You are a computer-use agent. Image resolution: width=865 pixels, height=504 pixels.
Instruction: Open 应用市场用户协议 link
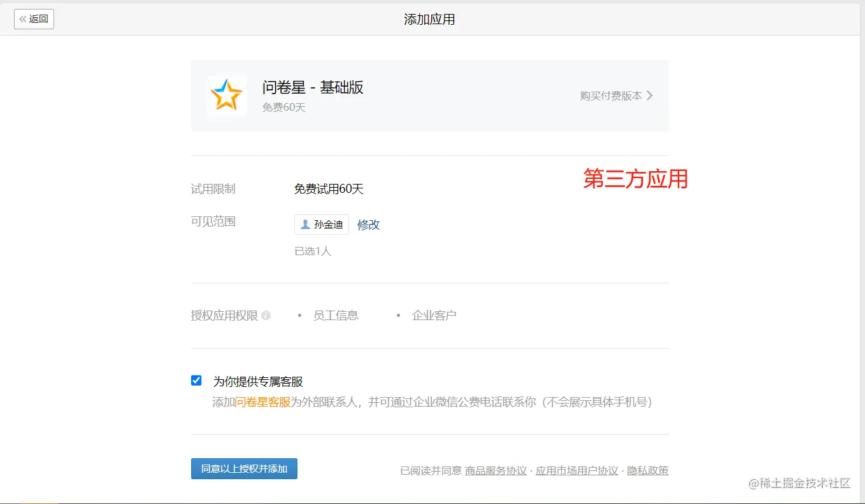pos(577,471)
